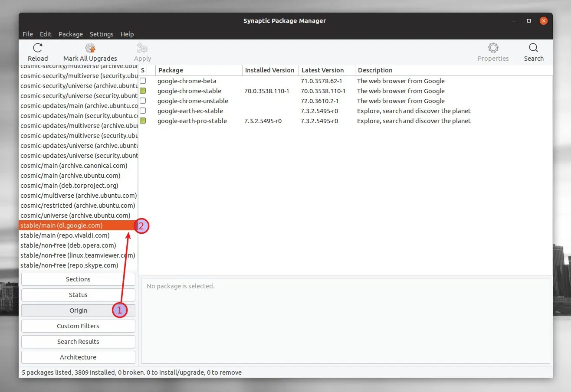Screen dimensions: 571x392
Task: Sort by Latest Version column header
Action: pyautogui.click(x=327, y=70)
